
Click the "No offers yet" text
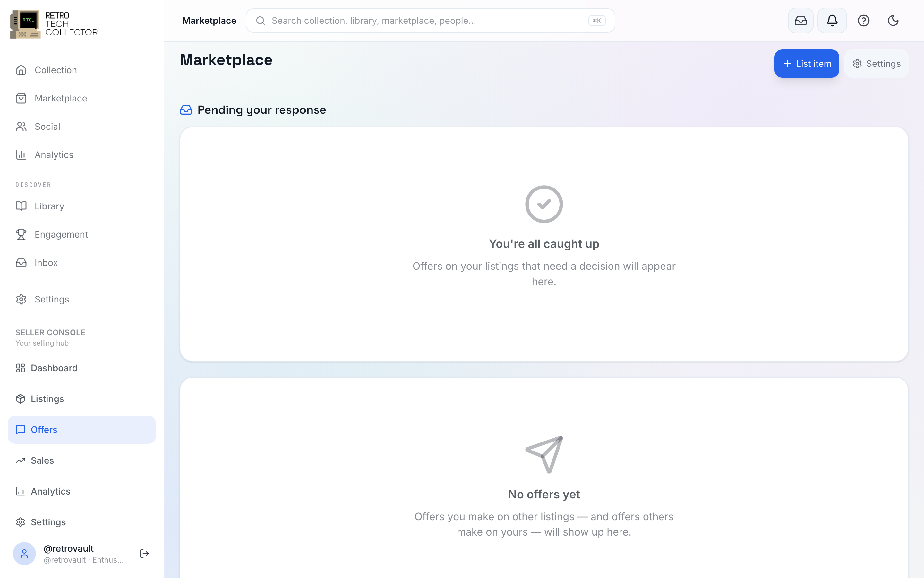tap(544, 494)
